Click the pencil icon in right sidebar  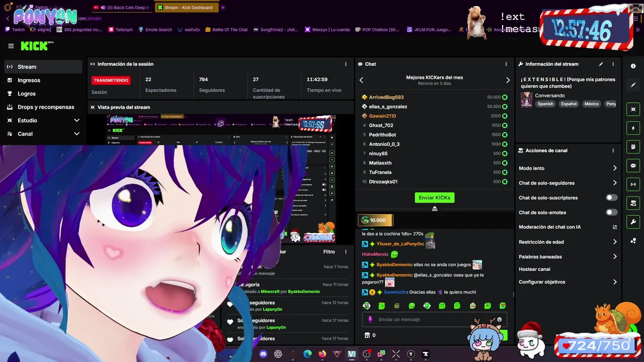pyautogui.click(x=633, y=85)
